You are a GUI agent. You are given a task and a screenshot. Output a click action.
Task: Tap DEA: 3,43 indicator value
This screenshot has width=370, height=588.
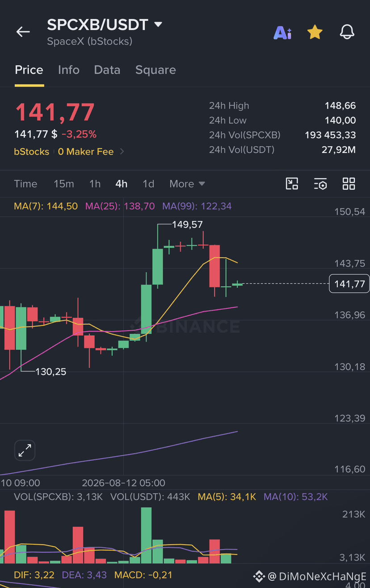click(x=84, y=575)
